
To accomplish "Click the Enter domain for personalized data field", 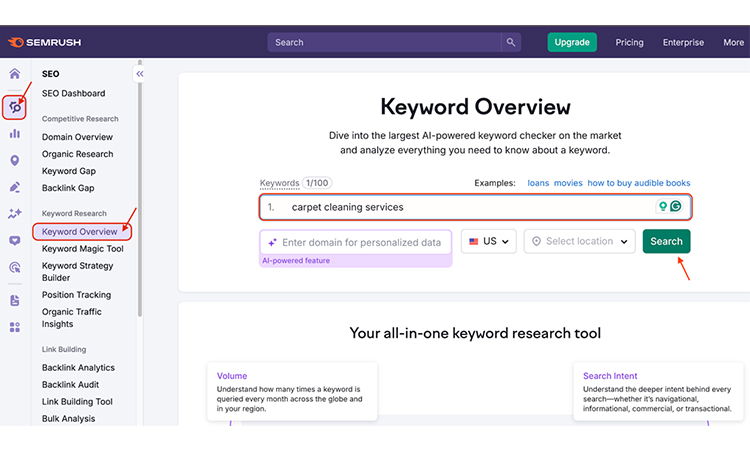I will tap(356, 242).
